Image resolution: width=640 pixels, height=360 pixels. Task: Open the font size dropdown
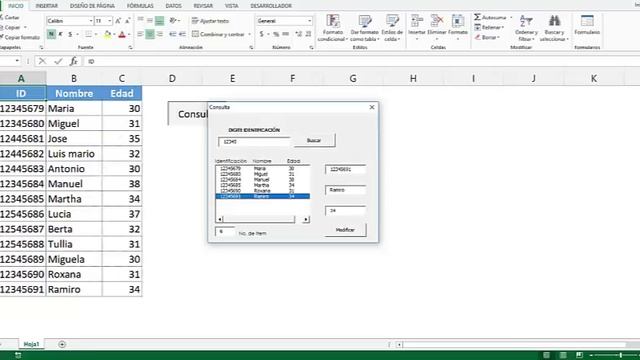(110, 20)
